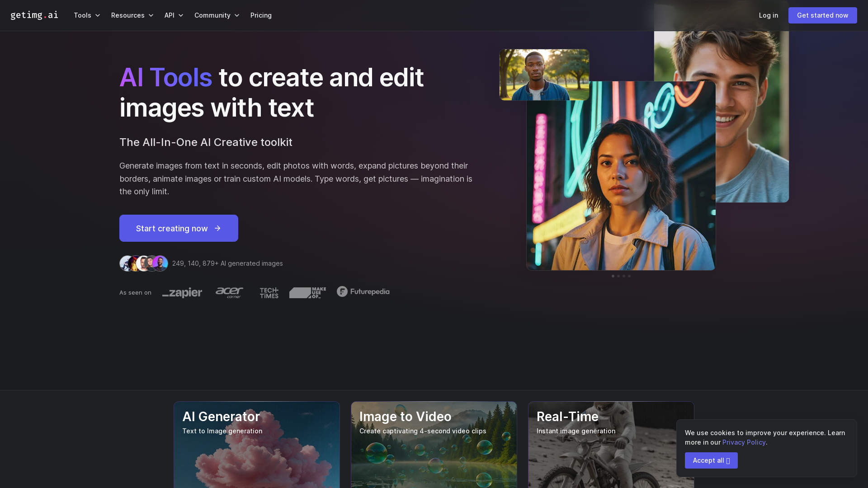
Task: Open the Image to Video card
Action: tap(434, 445)
